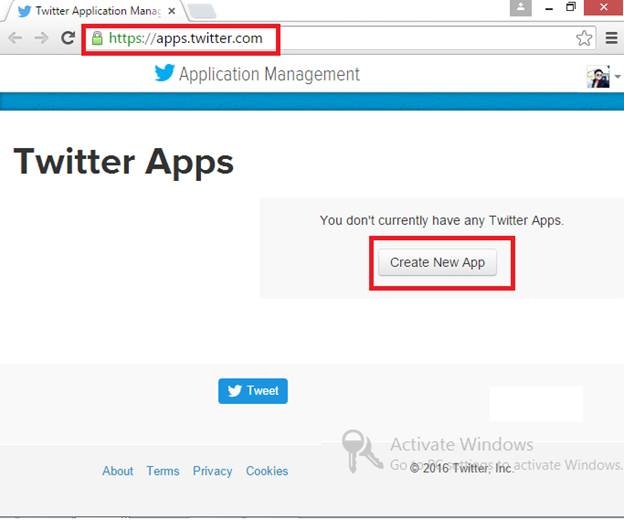624x520 pixels.
Task: Click the browser forward arrow
Action: (x=41, y=38)
